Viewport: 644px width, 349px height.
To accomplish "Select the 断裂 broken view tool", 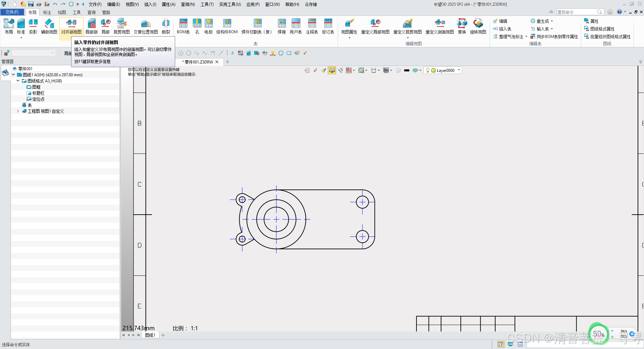I will [x=166, y=27].
